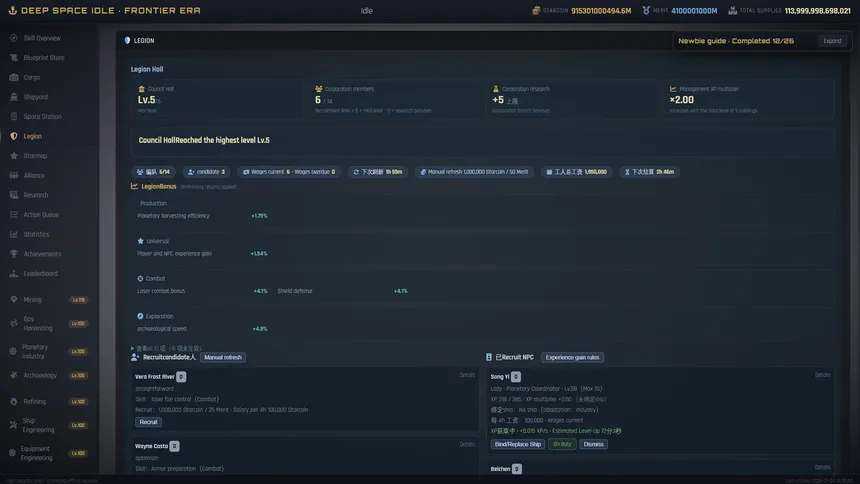Click the Corporation members icon
The height and width of the screenshot is (484, 860).
319,89
